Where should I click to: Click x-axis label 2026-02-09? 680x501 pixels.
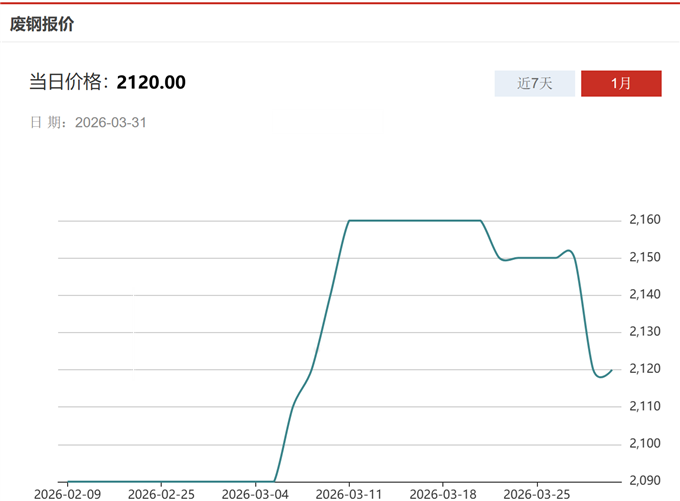point(67,494)
